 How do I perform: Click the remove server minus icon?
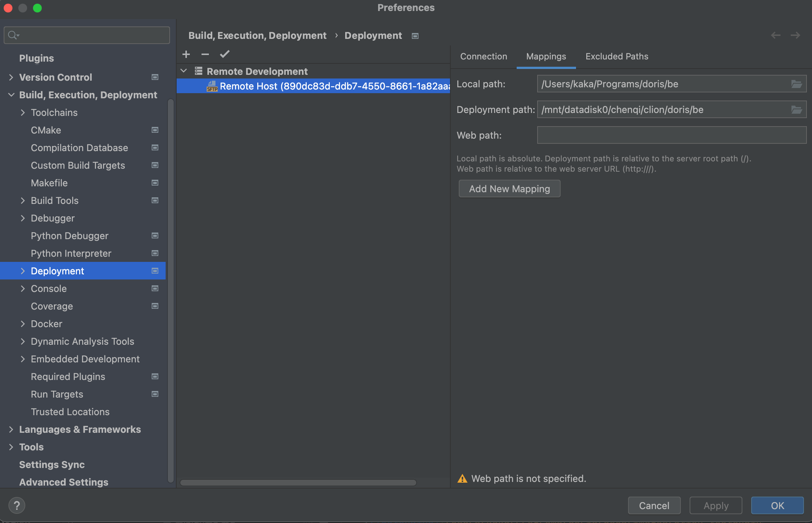point(205,54)
